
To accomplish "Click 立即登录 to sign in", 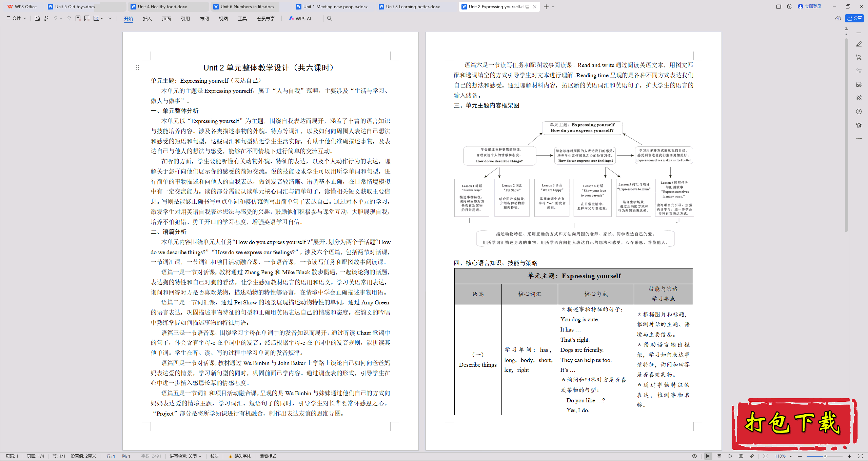I will pyautogui.click(x=810, y=6).
